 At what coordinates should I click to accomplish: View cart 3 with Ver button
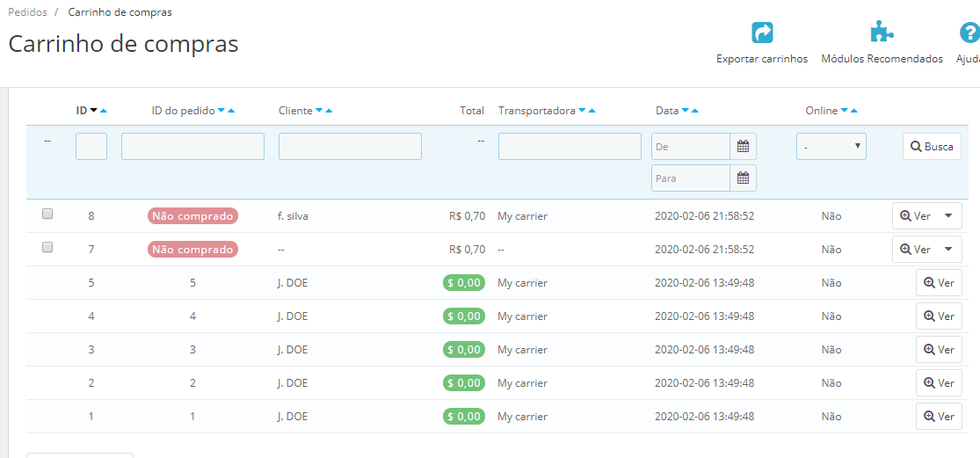pos(939,349)
